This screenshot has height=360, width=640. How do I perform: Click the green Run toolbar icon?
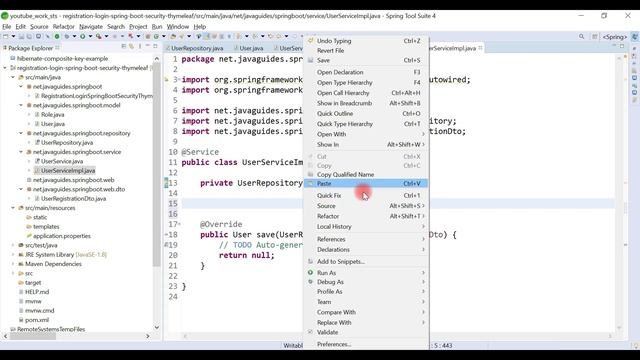click(82, 36)
